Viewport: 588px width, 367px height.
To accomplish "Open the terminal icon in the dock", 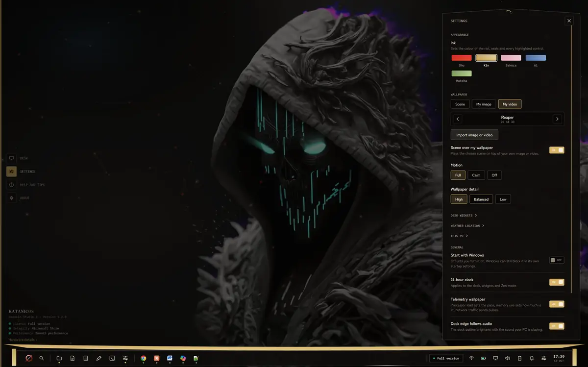I will [x=112, y=358].
